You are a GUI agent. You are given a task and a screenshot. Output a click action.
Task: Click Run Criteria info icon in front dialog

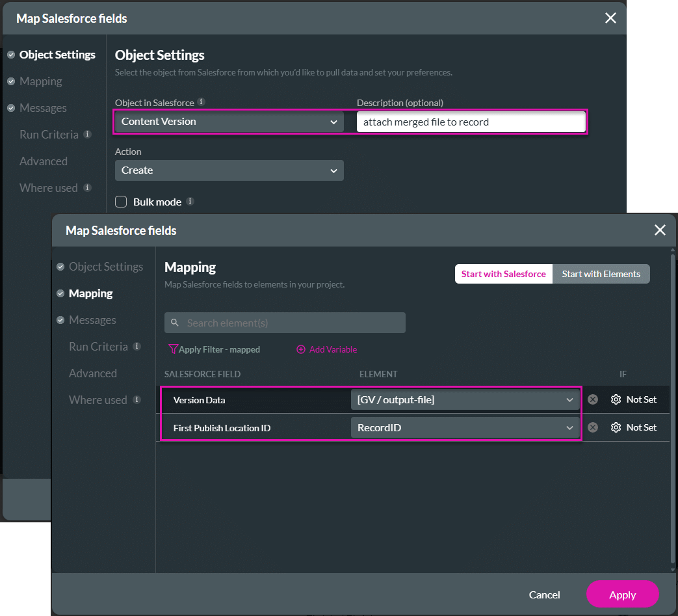(x=137, y=346)
